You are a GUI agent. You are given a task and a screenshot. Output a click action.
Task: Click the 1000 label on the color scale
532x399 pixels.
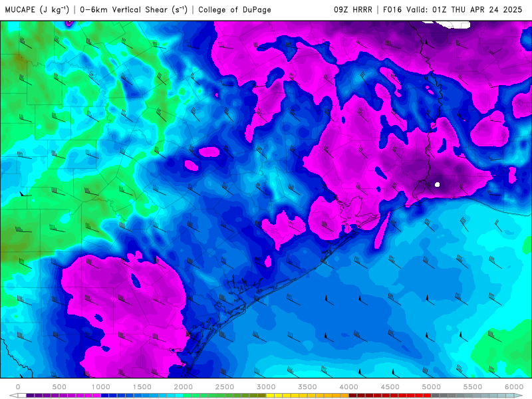[x=101, y=387]
